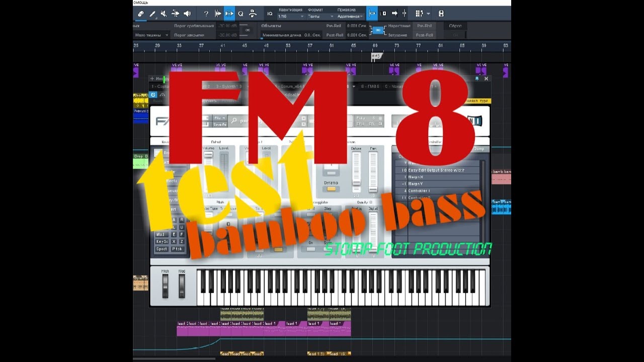The width and height of the screenshot is (644, 362).
Task: Select the Paint pencil tool
Action: pyautogui.click(x=152, y=14)
